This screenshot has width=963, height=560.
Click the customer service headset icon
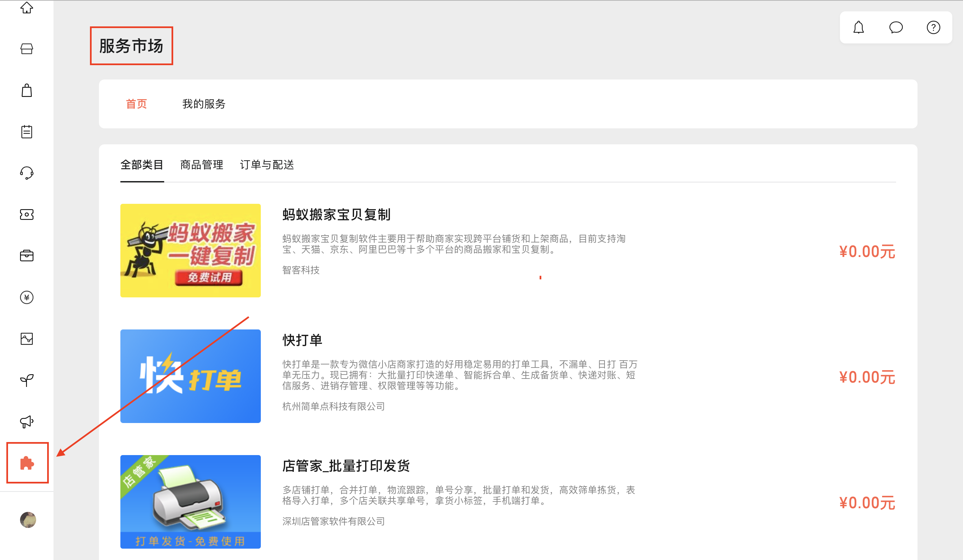coord(27,173)
